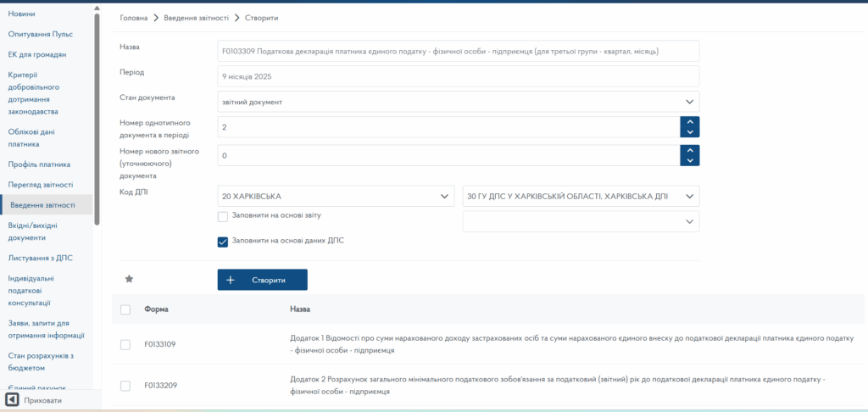Select the F0133109 form row checkbox
The height and width of the screenshot is (412, 868).
pyautogui.click(x=125, y=344)
